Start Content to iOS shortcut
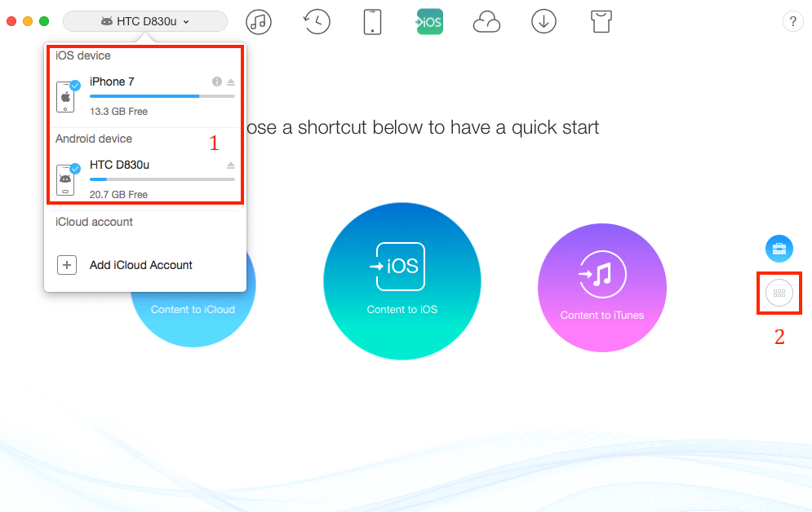 pos(402,281)
